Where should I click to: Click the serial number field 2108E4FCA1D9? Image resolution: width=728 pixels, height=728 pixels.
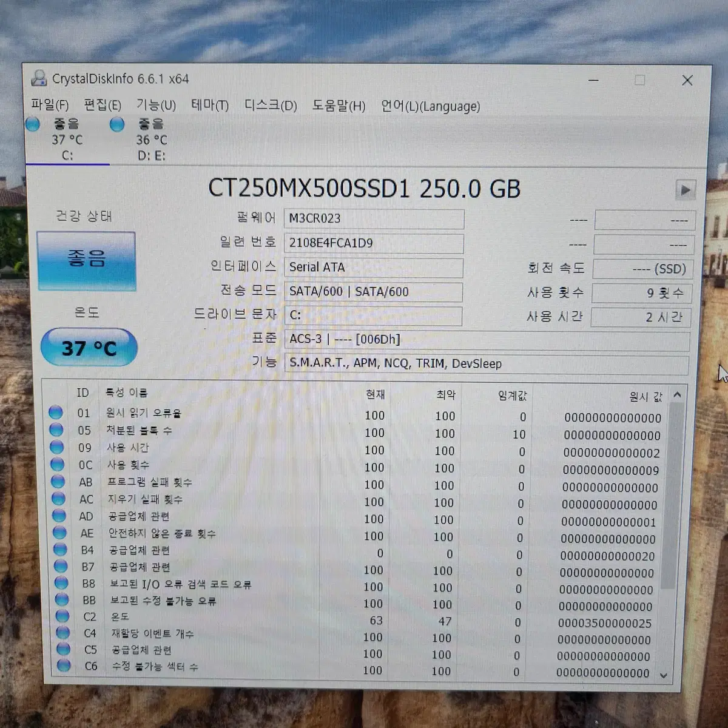click(374, 243)
